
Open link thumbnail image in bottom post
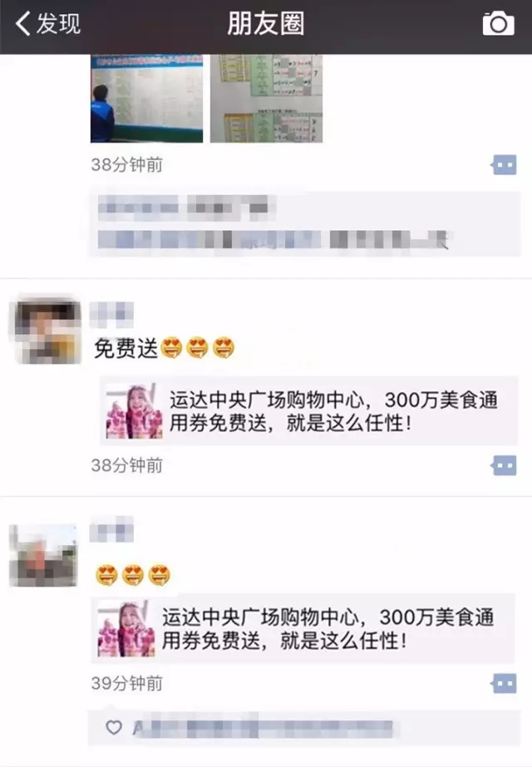(x=126, y=629)
